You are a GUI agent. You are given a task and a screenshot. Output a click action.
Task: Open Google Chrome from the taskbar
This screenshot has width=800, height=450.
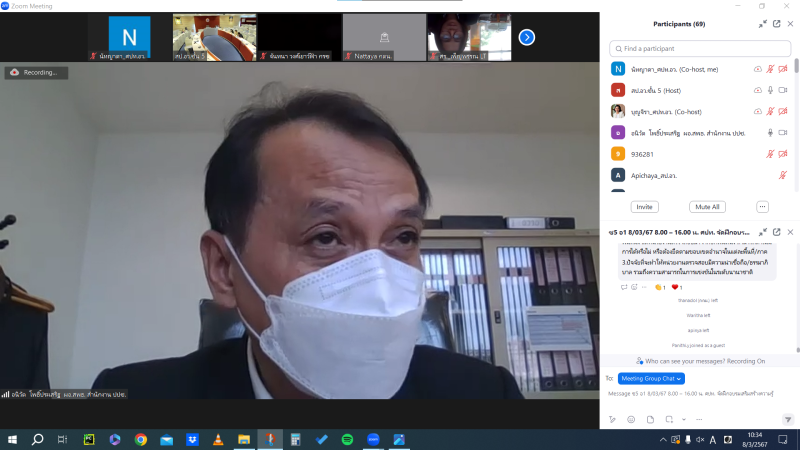(141, 439)
